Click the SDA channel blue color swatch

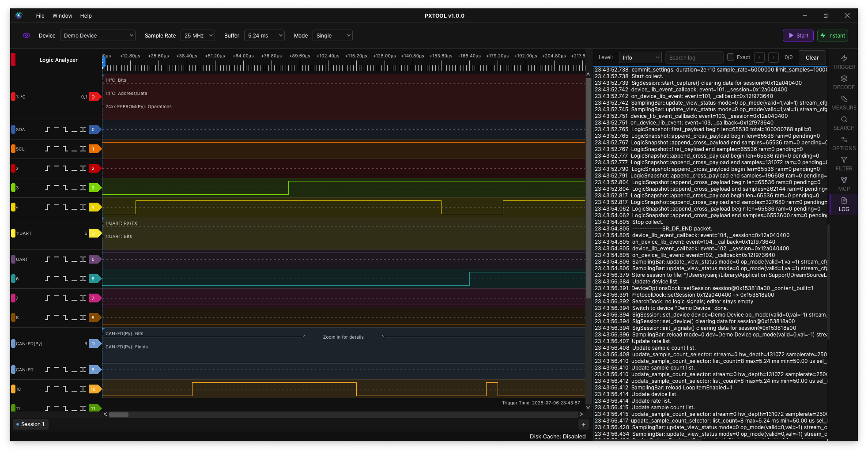13,129
